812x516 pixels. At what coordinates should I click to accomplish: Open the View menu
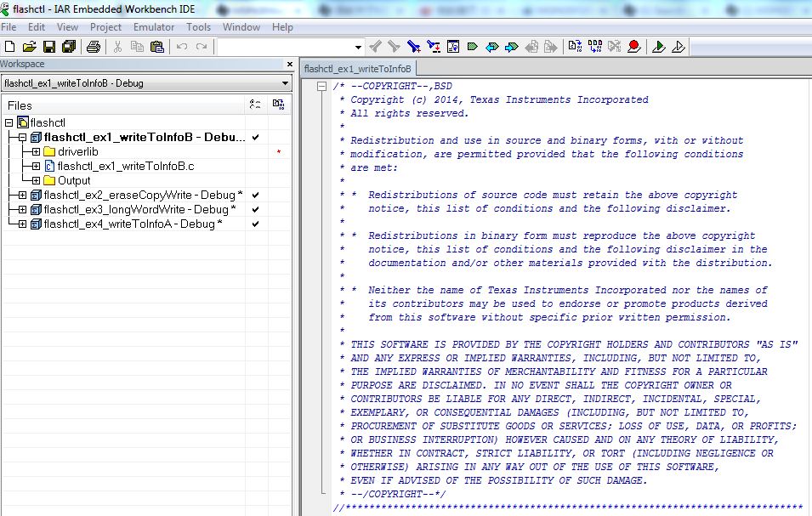click(x=67, y=27)
